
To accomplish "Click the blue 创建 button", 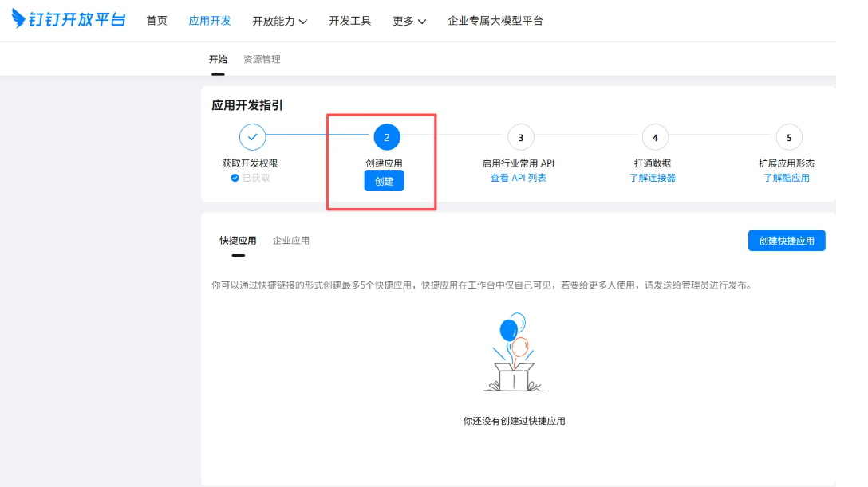I will click(385, 181).
